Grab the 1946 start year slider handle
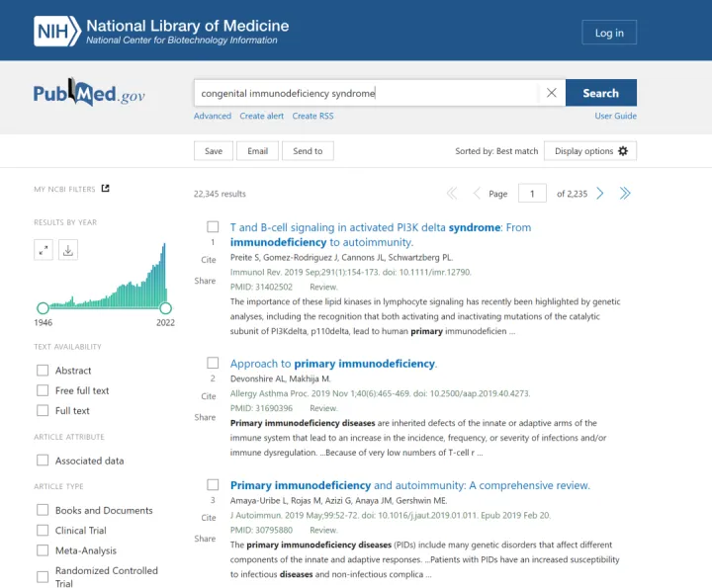 tap(43, 308)
